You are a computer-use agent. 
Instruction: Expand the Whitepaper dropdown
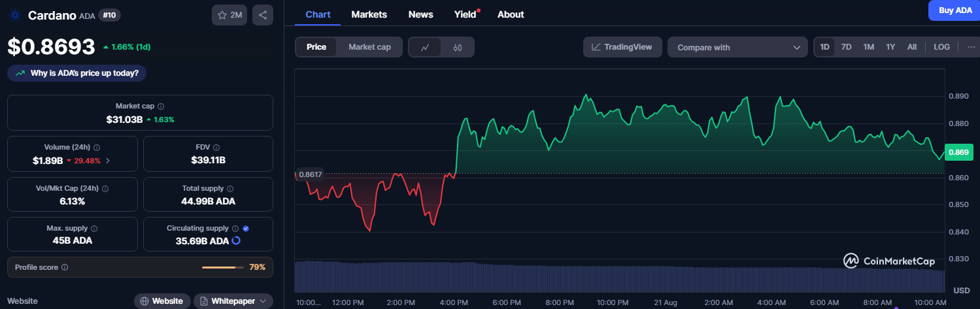point(233,301)
